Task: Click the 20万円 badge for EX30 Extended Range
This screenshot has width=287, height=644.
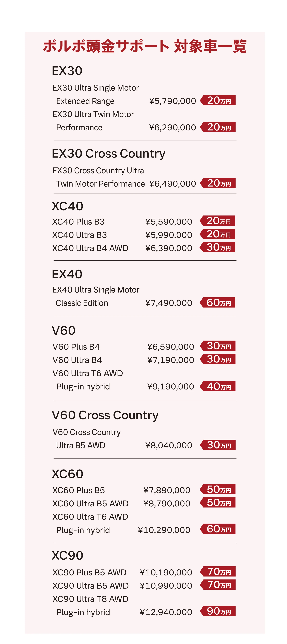Action: (218, 100)
